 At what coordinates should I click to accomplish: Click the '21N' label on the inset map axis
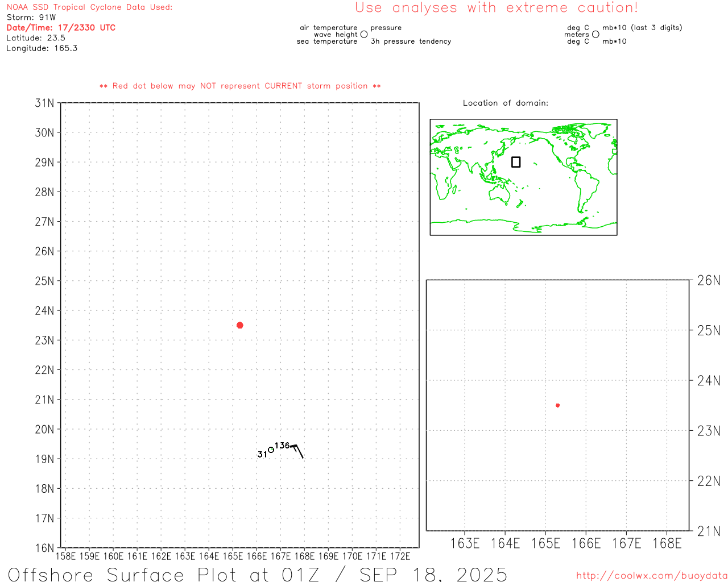(709, 531)
